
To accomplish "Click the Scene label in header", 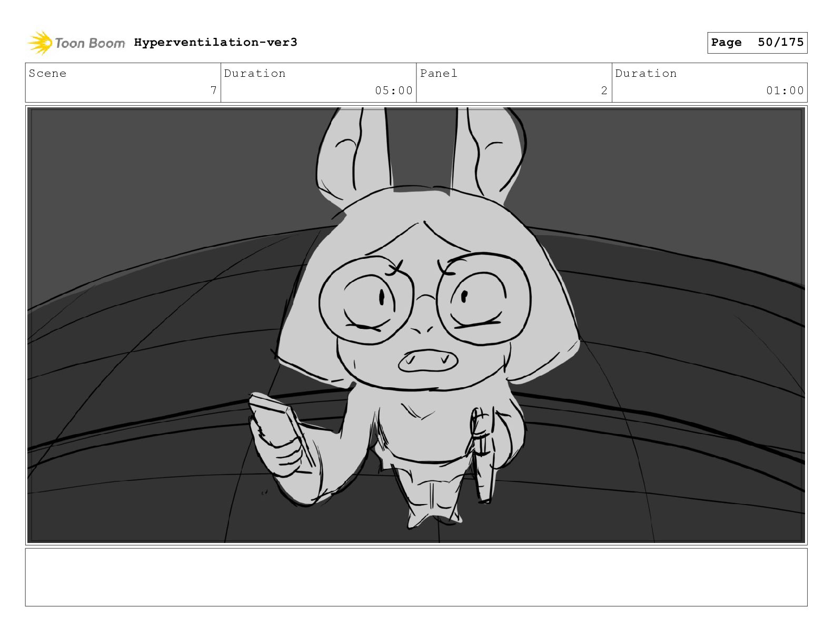I will pyautogui.click(x=47, y=73).
